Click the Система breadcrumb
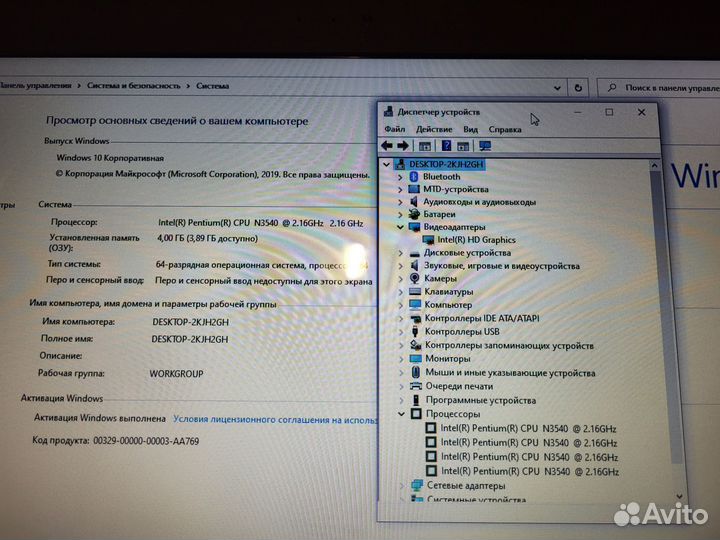The width and height of the screenshot is (720, 540). 213,86
